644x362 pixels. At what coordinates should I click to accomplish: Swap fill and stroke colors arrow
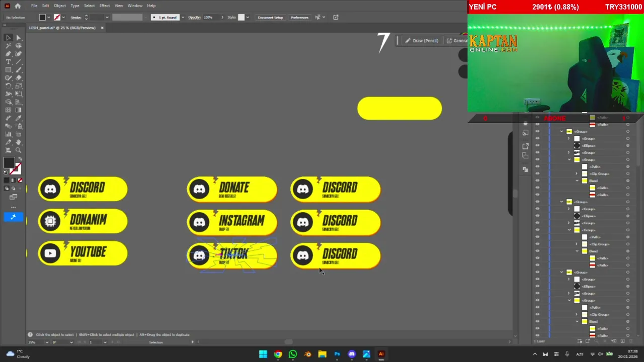coord(20,159)
